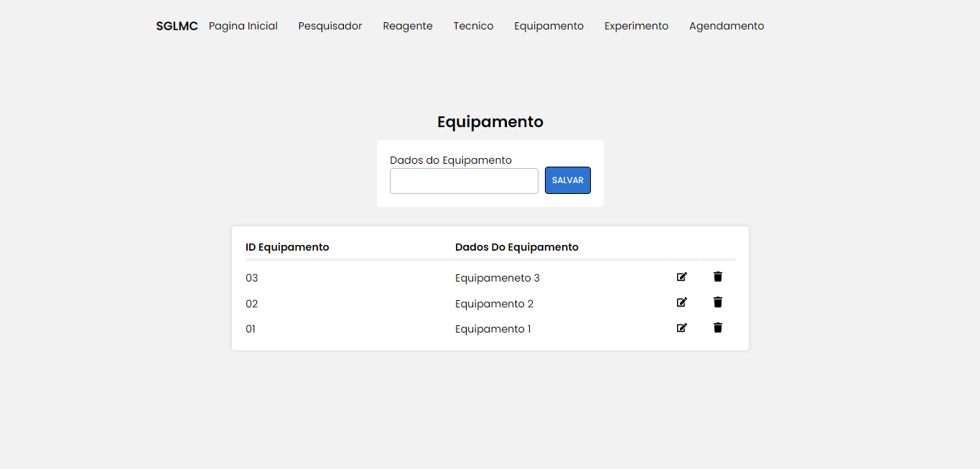Click the Equipamento page title
The height and width of the screenshot is (469, 980).
tap(490, 121)
